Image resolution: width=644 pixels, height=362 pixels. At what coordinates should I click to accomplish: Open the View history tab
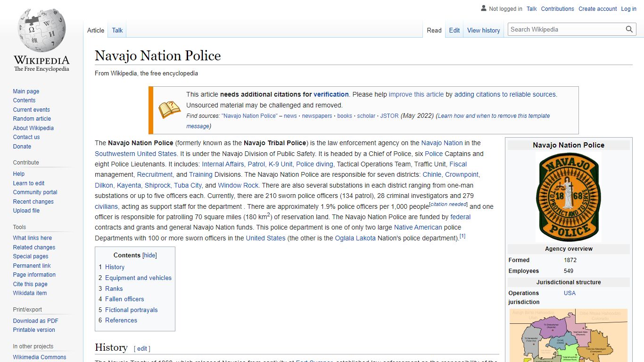pyautogui.click(x=484, y=30)
